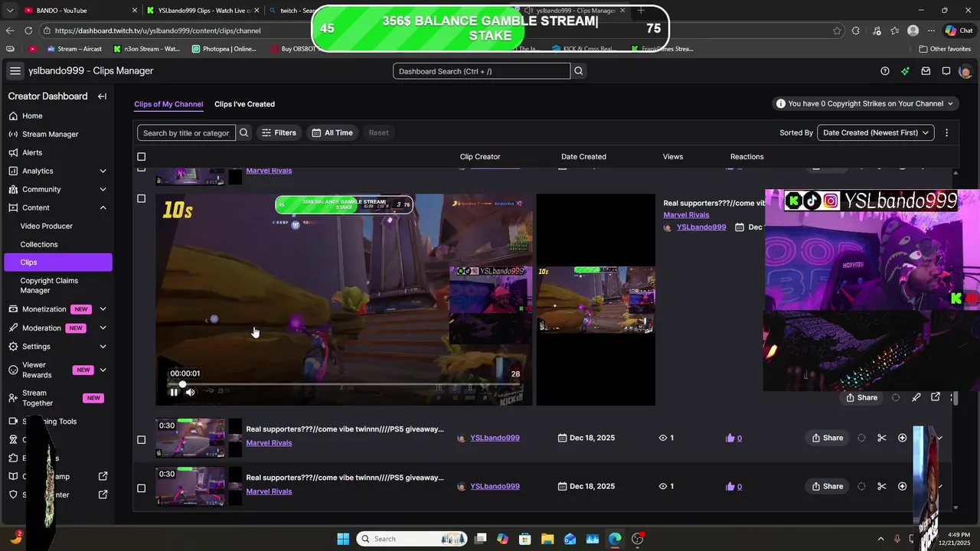Open the profile avatar menu in the dashboard header

[x=965, y=71]
